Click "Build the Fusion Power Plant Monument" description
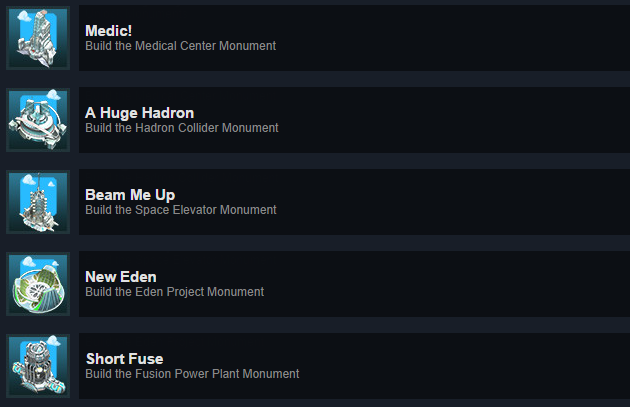Image resolution: width=630 pixels, height=407 pixels. 192,374
